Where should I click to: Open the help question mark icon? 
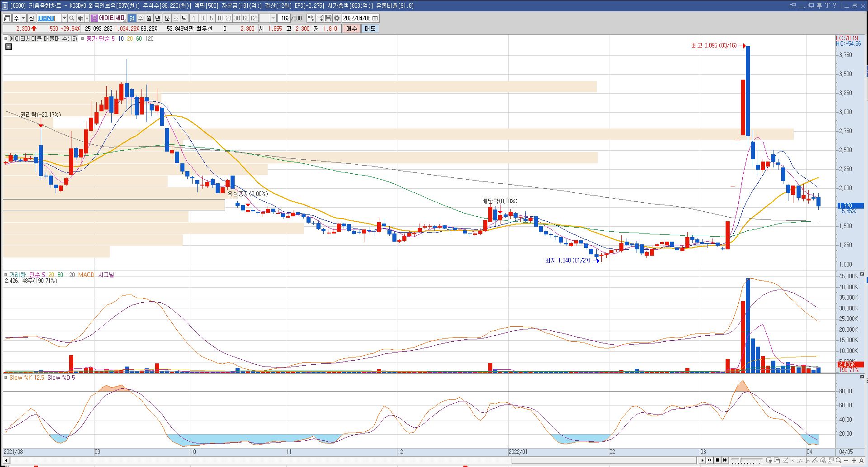tap(835, 5)
